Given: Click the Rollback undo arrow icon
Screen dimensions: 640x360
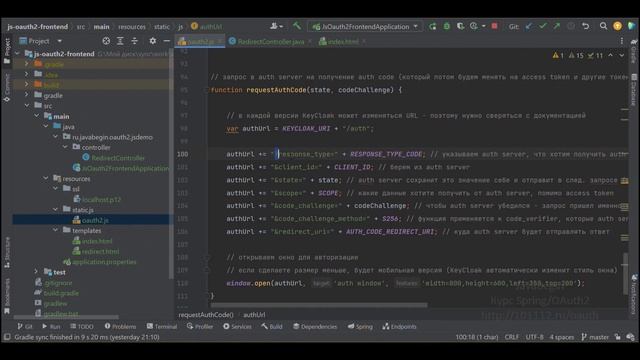Looking at the screenshot, I should pyautogui.click(x=586, y=27).
